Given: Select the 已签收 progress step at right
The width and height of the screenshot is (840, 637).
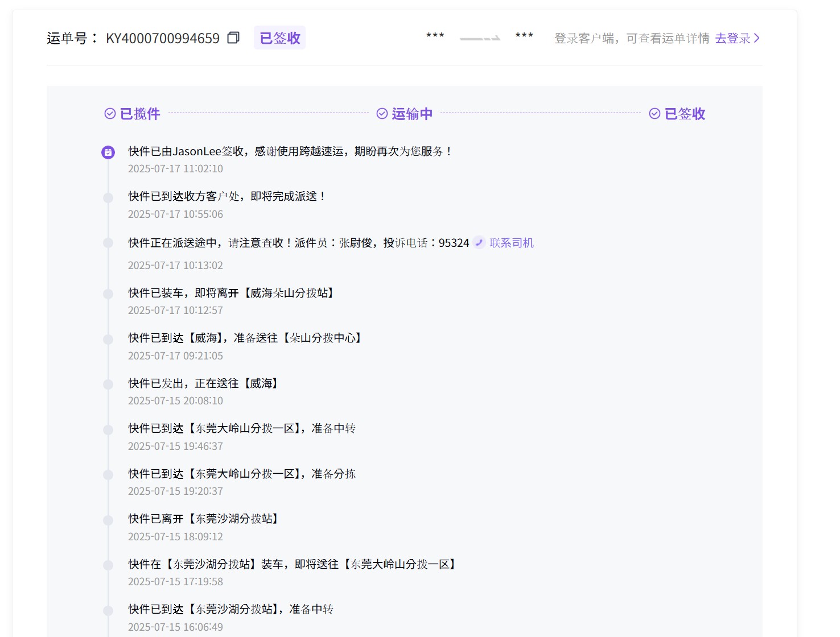Looking at the screenshot, I should [685, 114].
